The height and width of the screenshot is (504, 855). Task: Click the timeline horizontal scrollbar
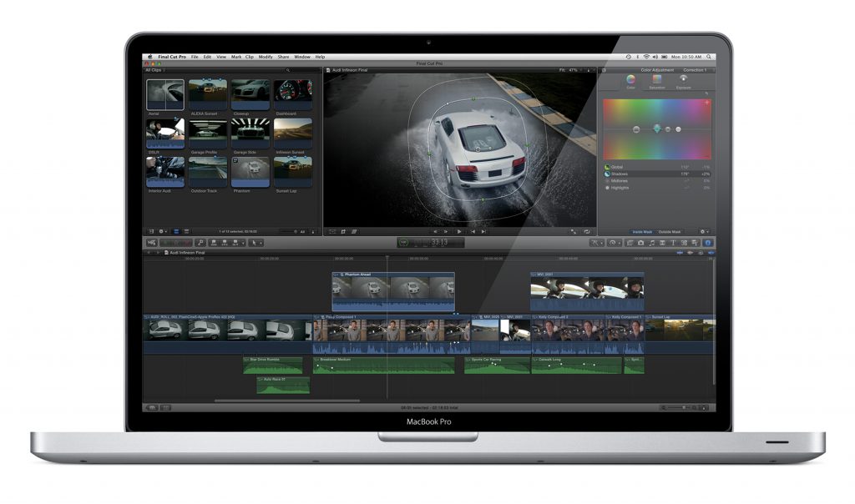pyautogui.click(x=287, y=401)
